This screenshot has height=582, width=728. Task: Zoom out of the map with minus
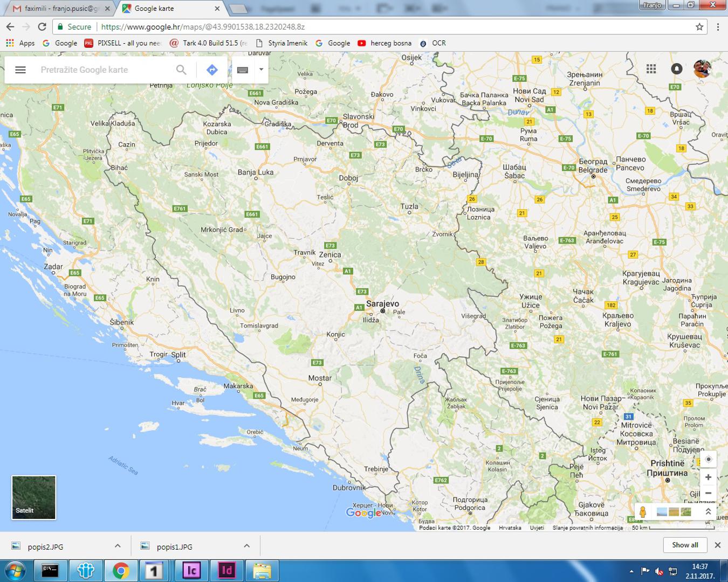click(708, 493)
